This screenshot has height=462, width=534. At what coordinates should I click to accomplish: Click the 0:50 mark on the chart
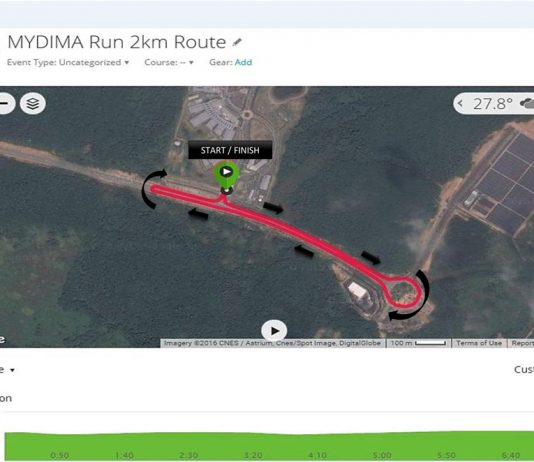(60, 455)
